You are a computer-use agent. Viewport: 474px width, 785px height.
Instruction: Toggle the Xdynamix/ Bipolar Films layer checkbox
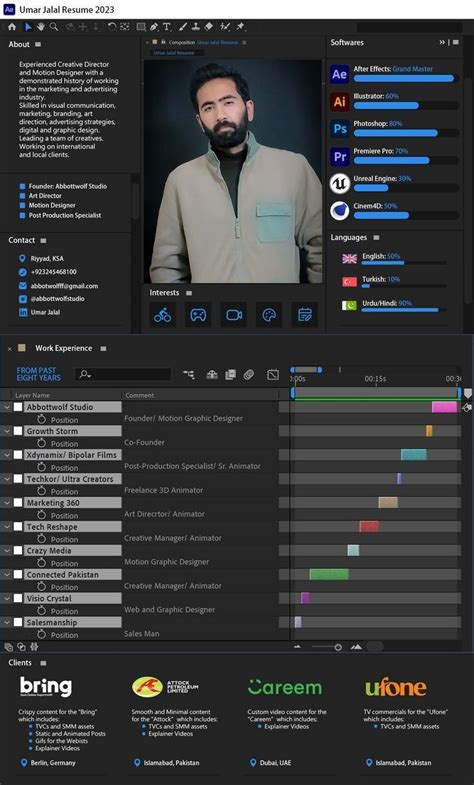coord(18,455)
